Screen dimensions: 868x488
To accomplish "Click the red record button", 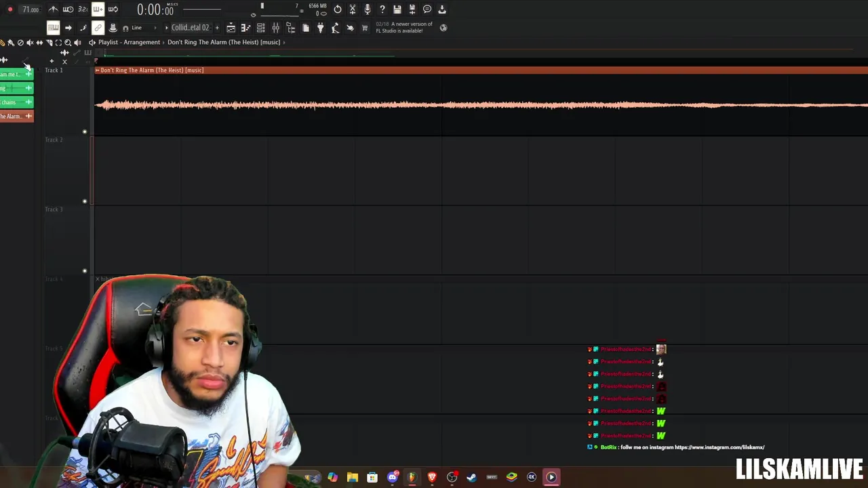I will tap(10, 9).
